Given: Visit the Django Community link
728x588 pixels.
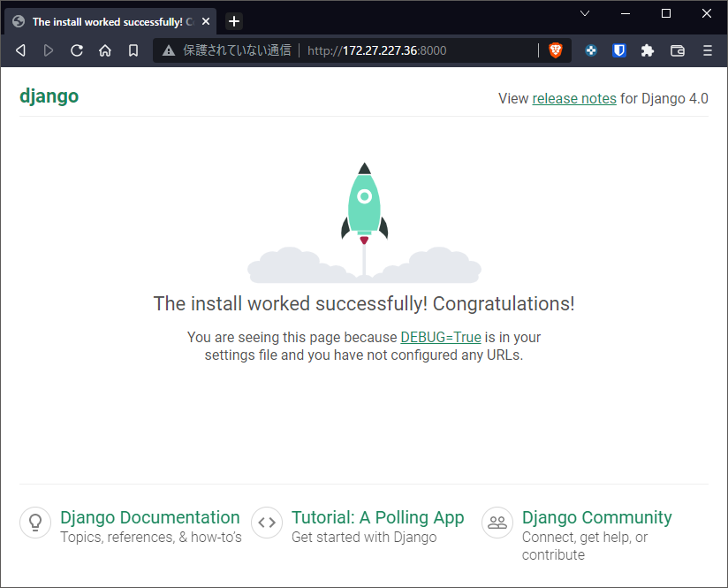Looking at the screenshot, I should (596, 517).
